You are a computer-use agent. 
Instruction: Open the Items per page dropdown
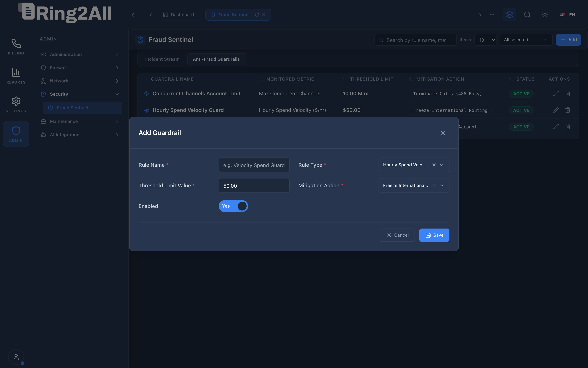coord(485,40)
